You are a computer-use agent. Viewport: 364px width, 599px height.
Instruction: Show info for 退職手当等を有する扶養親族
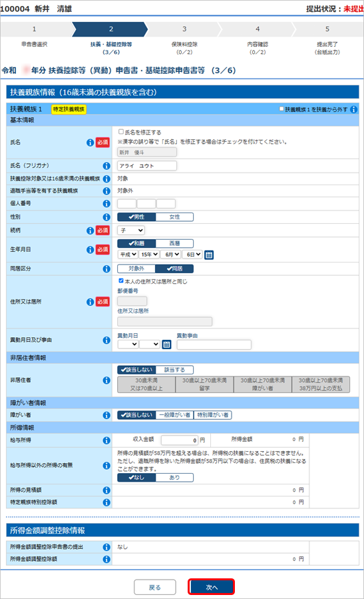[106, 191]
